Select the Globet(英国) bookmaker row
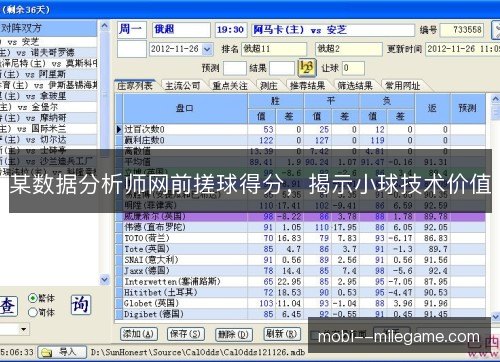Image resolution: width=500 pixels, height=362 pixels. [301, 303]
